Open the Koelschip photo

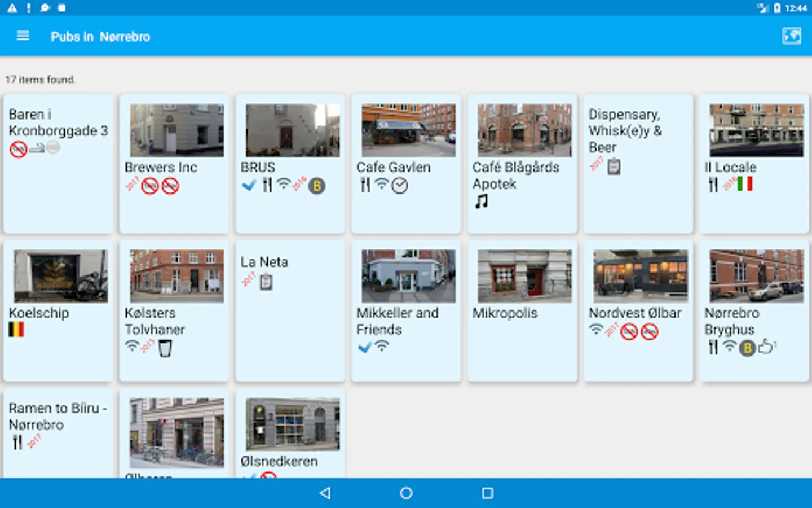[x=61, y=276]
